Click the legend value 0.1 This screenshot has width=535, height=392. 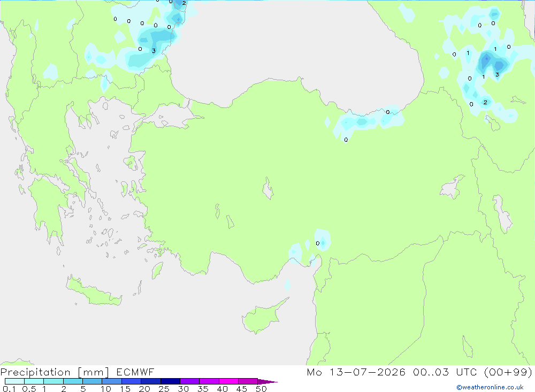[9, 389]
